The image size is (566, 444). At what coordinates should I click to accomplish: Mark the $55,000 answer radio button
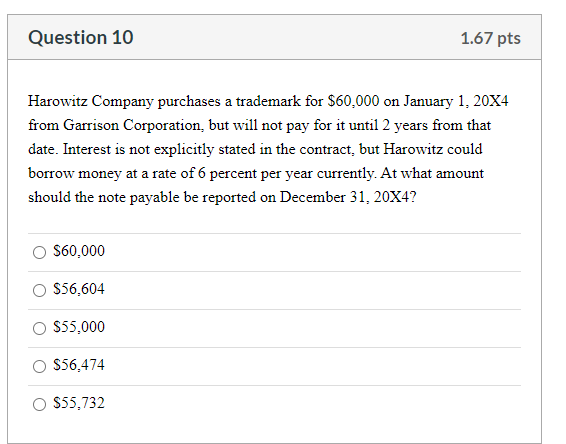(x=39, y=328)
